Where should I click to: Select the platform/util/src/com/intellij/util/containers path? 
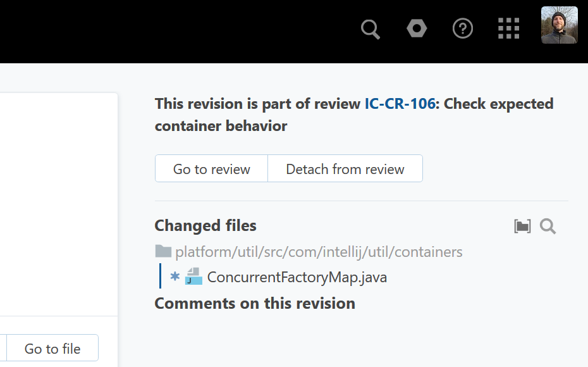tap(319, 252)
